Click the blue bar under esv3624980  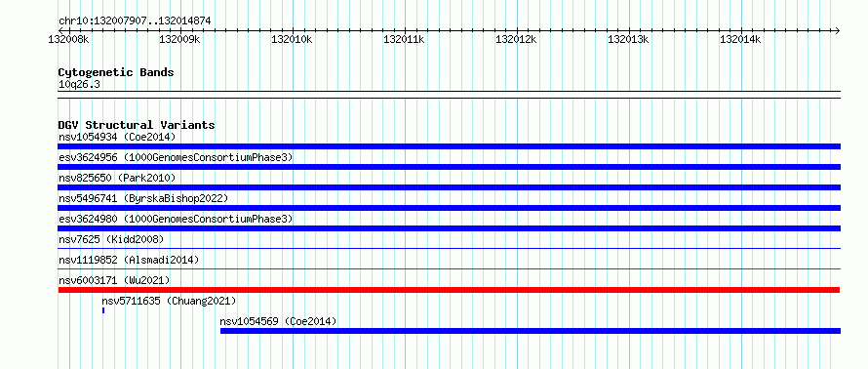click(x=449, y=228)
